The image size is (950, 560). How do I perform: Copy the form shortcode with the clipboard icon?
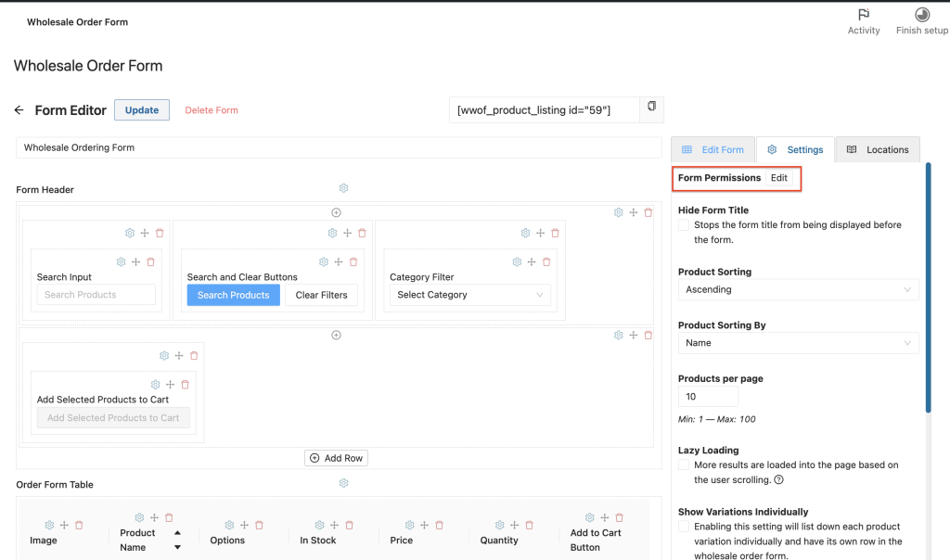651,108
